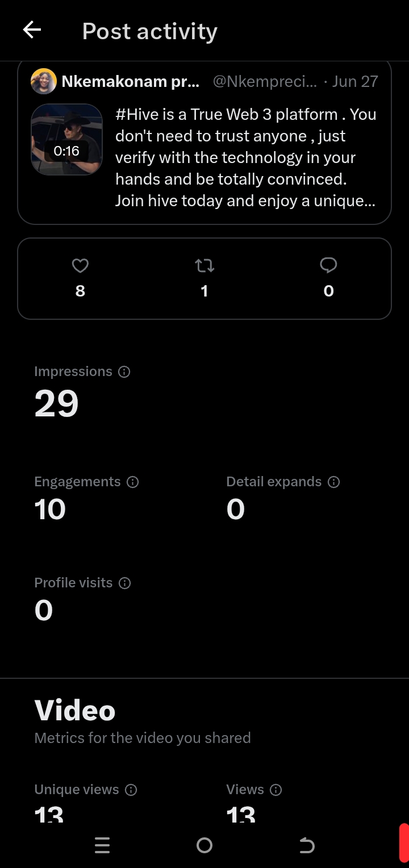Tap the Android recent apps button
Screen dimensions: 409x868
click(102, 846)
